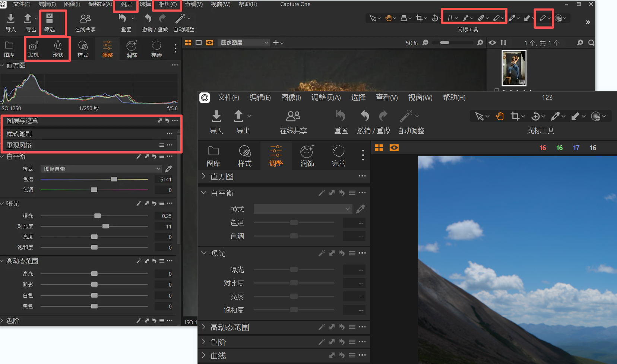617x364 pixels.
Task: Toggle grid multi-view icon in front window
Action: (x=379, y=148)
